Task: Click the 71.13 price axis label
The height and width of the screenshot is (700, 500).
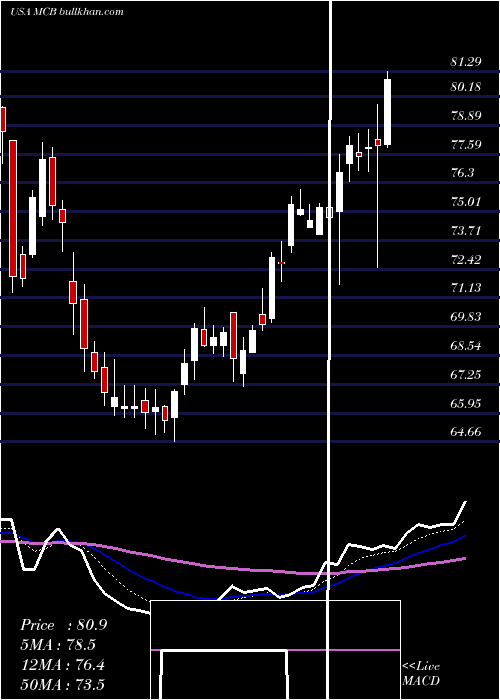Action: click(466, 288)
